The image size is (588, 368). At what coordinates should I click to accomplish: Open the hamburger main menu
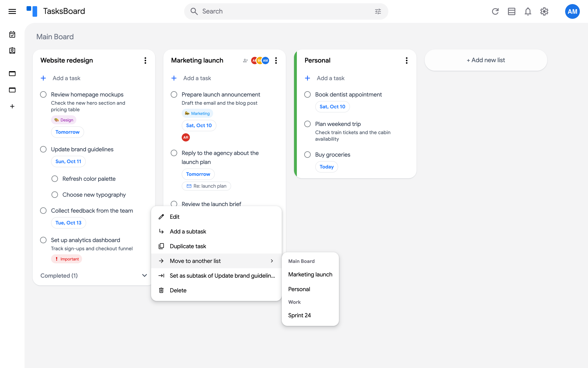pos(12,11)
